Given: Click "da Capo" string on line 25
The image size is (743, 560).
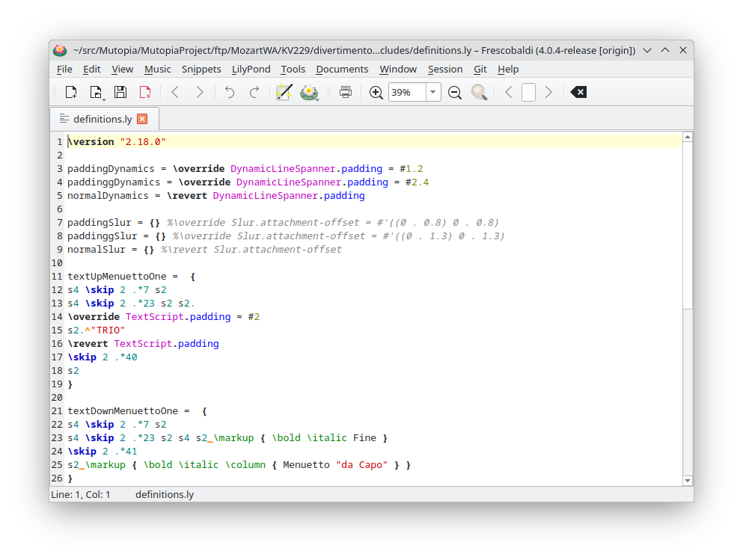Looking at the screenshot, I should (x=361, y=465).
